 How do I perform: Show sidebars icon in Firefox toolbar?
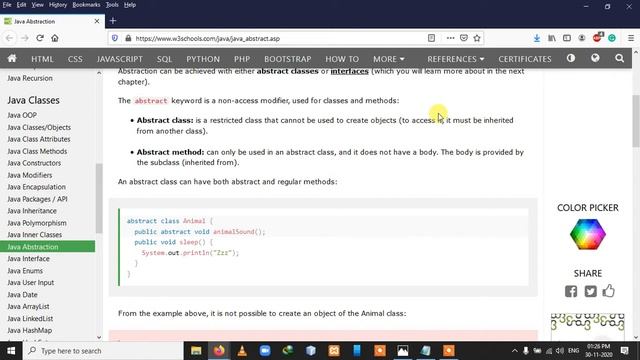point(567,38)
